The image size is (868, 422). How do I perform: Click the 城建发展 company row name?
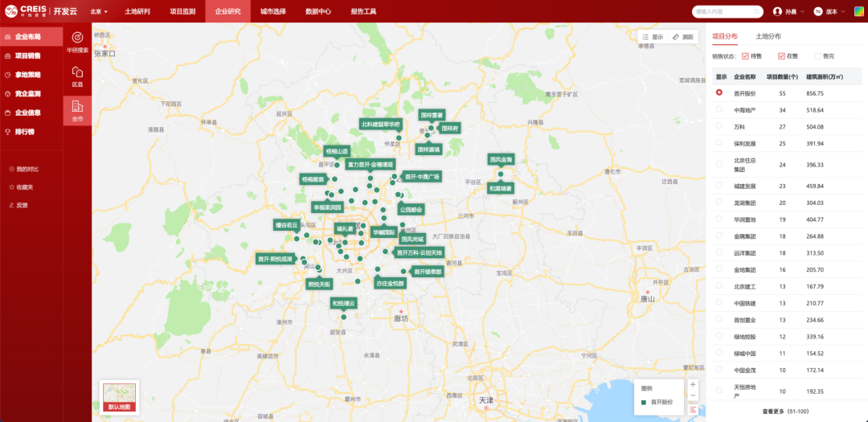pyautogui.click(x=744, y=186)
